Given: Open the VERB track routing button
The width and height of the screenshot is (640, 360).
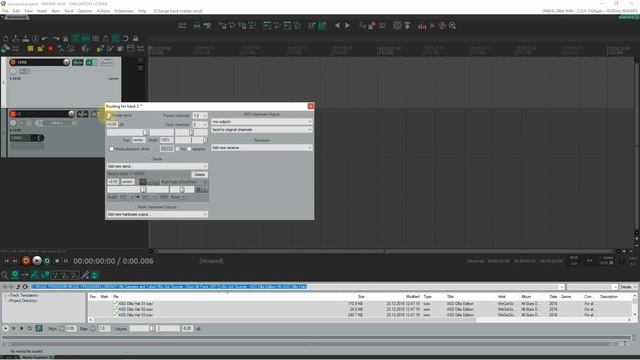Looking at the screenshot, I should pyautogui.click(x=78, y=62).
